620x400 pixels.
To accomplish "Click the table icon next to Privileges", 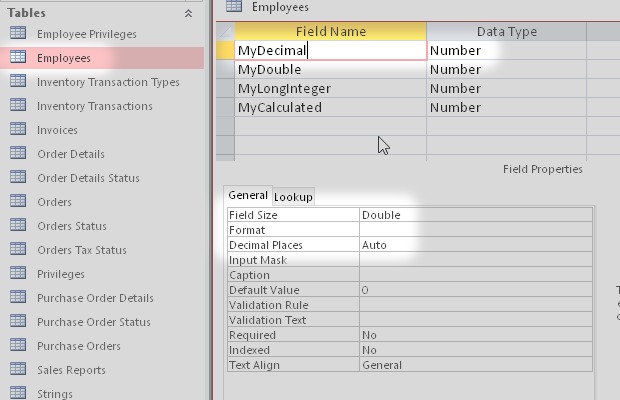I will pos(18,274).
